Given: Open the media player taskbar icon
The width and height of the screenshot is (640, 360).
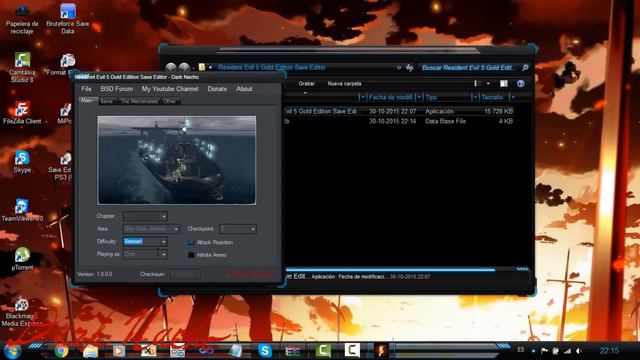Looking at the screenshot, I should [119, 351].
